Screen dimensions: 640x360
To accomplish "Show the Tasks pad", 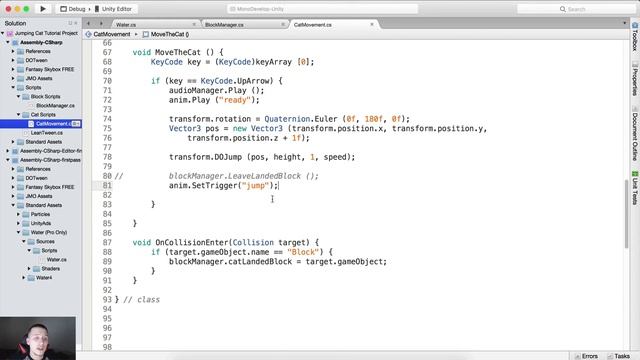I will (x=618, y=356).
